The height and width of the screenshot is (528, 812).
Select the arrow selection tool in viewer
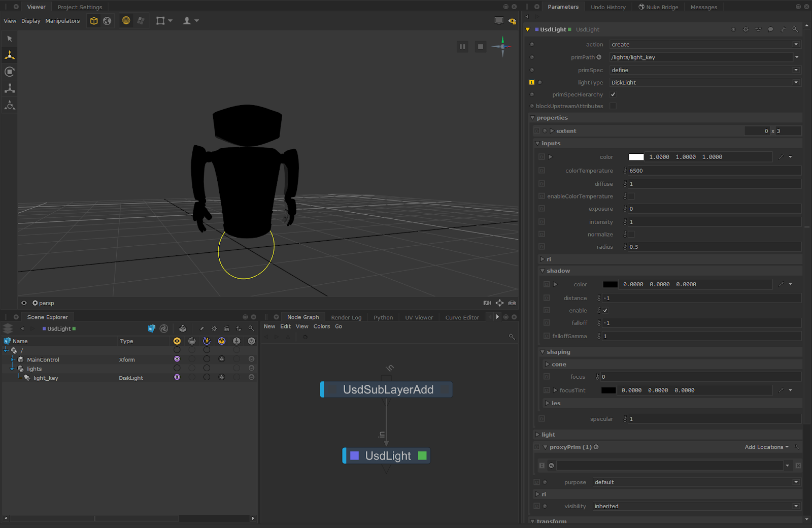tap(10, 39)
